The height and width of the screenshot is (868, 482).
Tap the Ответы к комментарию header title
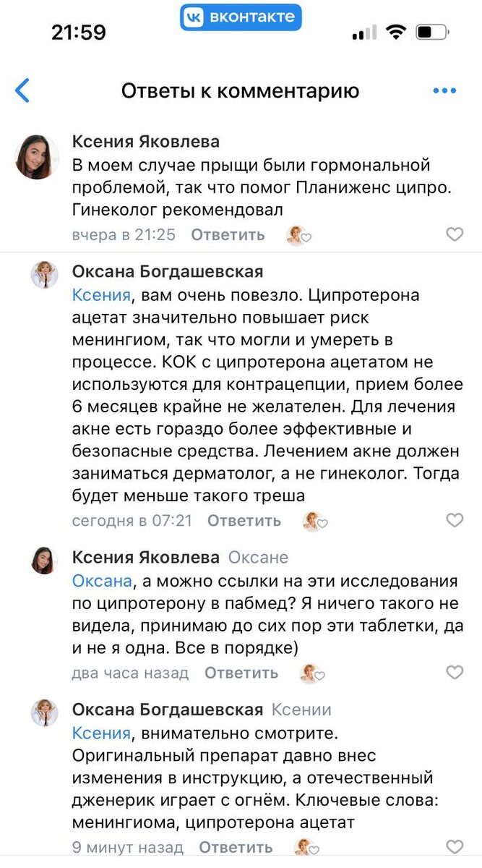(241, 90)
